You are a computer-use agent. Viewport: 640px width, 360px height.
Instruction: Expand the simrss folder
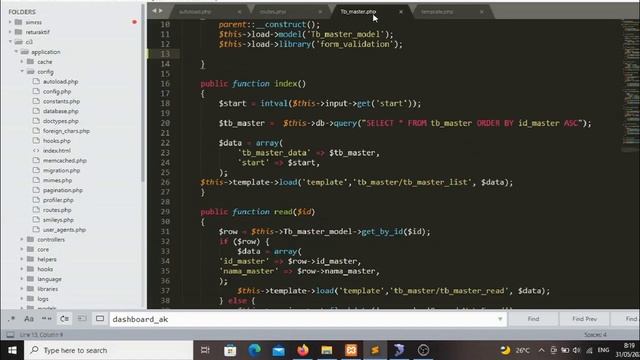[10, 22]
